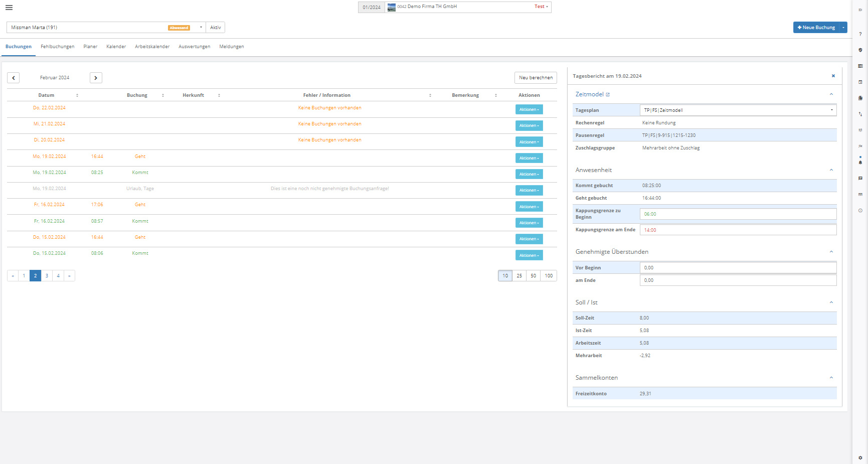Click the shield icon in right sidebar
868x464 pixels.
click(x=860, y=50)
